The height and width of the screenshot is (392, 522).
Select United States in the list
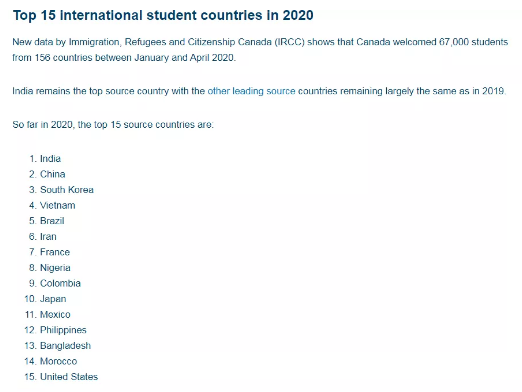(69, 377)
